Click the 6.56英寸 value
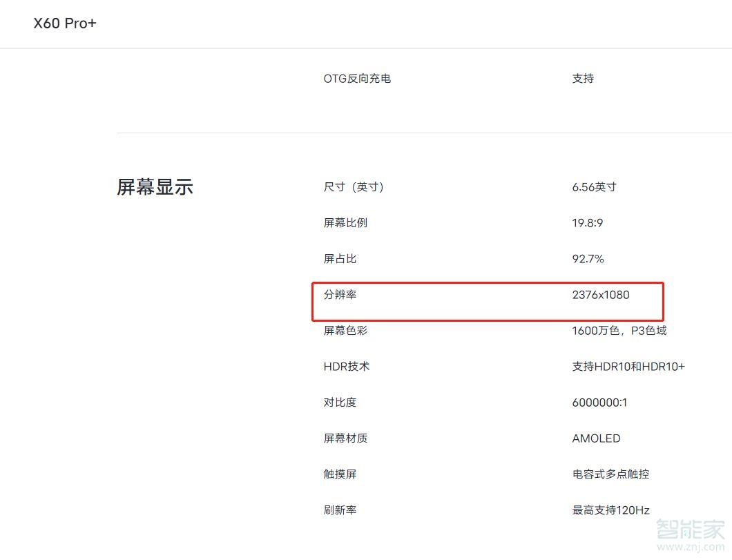This screenshot has width=732, height=560. pyautogui.click(x=595, y=187)
